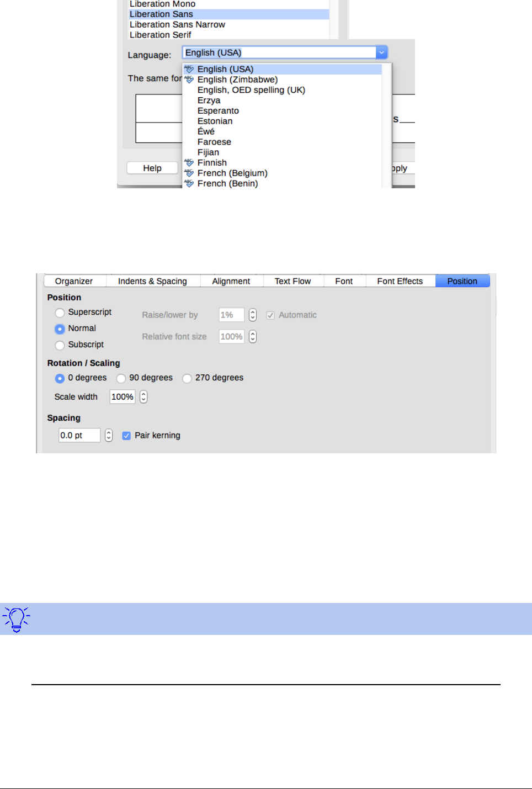The height and width of the screenshot is (789, 532).
Task: Choose English (Zimbabwe) from language list
Action: tap(283, 80)
